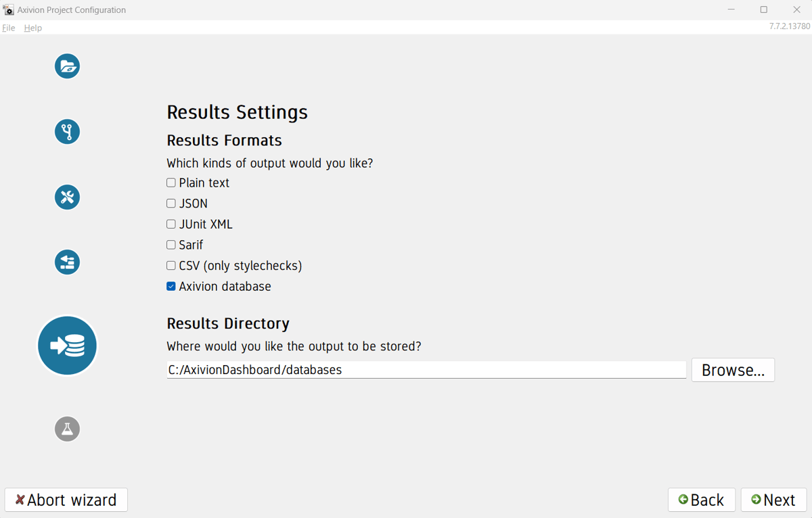Image resolution: width=812 pixels, height=518 pixels.
Task: Check the JUnit XML output option
Action: 171,224
